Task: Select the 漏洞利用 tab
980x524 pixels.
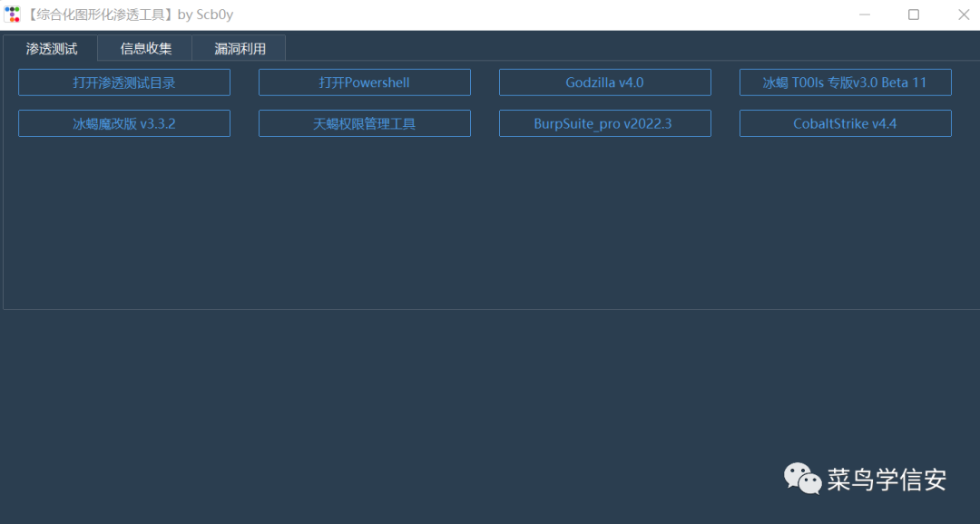Action: coord(240,49)
